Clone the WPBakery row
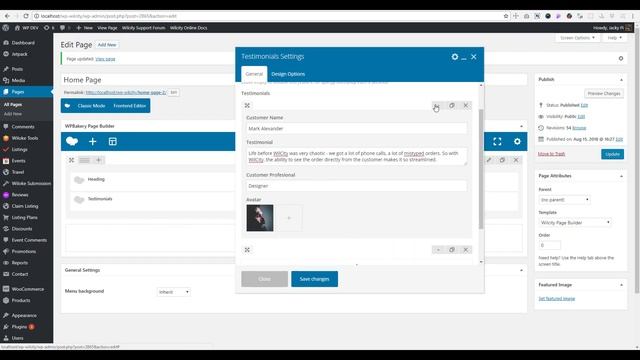Screen dimensions: 640x360 (502, 160)
